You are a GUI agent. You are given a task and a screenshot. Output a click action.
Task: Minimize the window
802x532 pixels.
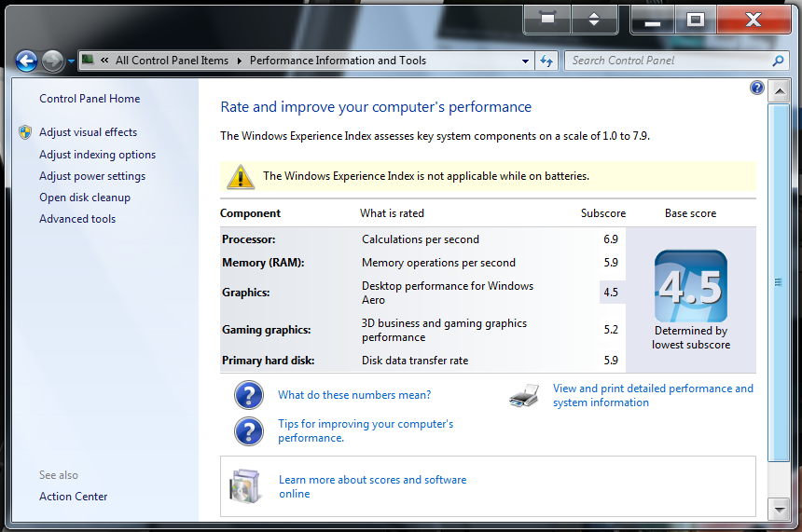coord(652,20)
